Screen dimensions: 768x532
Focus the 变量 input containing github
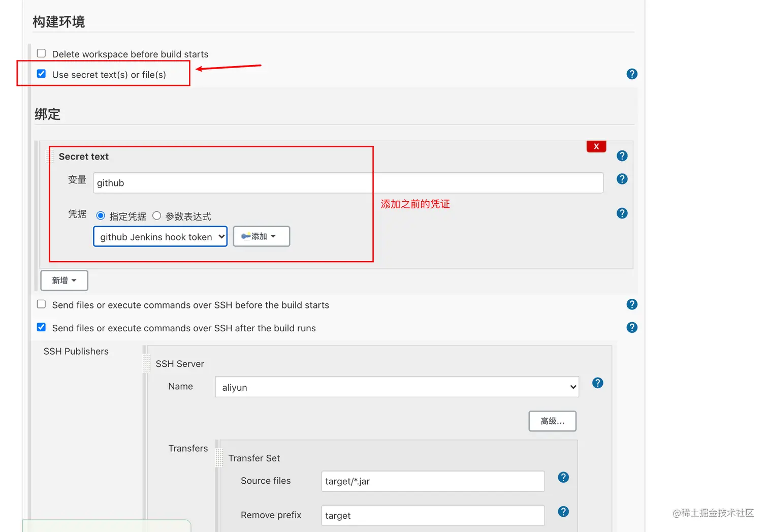[348, 183]
